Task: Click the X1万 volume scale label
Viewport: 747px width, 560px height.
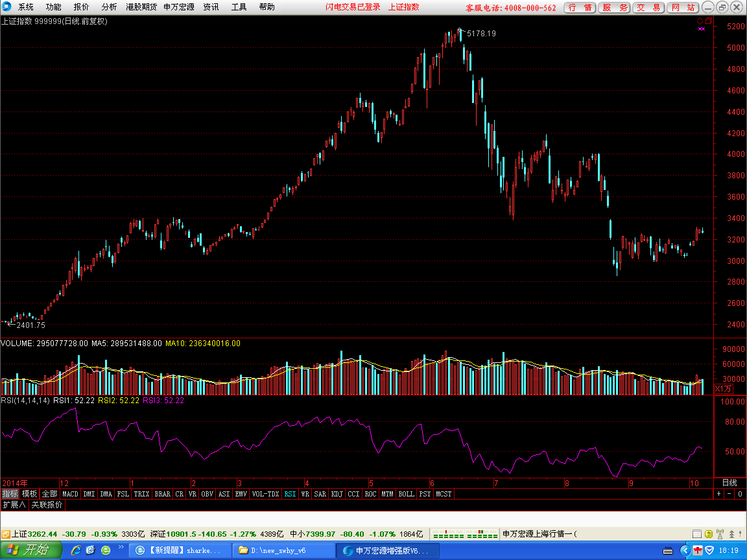Action: coord(723,389)
